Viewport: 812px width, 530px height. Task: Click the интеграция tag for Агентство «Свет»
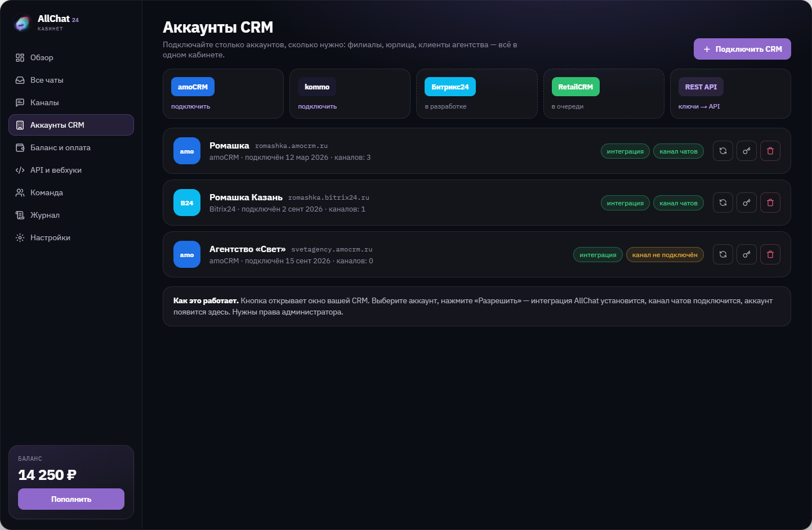tap(598, 255)
